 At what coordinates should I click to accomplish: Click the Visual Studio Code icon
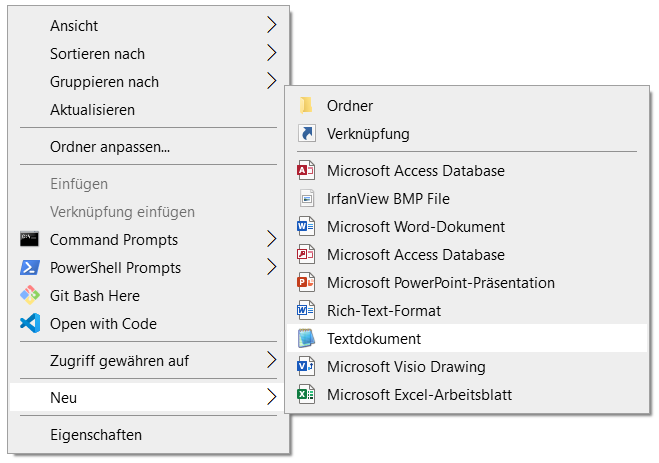[30, 324]
